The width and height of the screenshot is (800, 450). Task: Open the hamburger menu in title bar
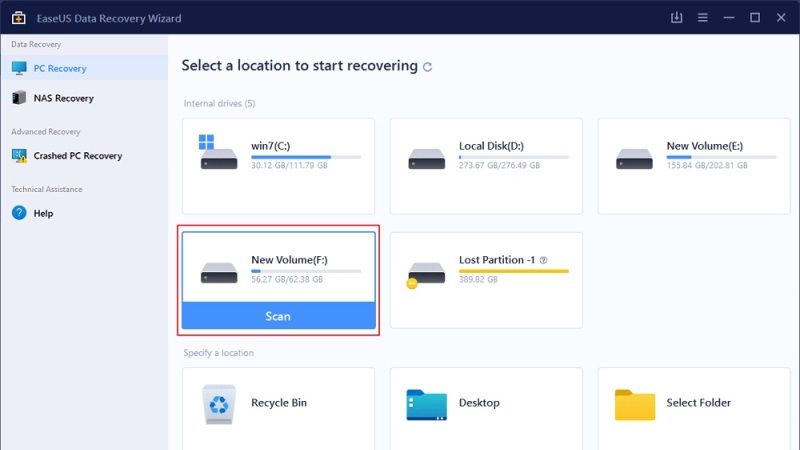[703, 18]
